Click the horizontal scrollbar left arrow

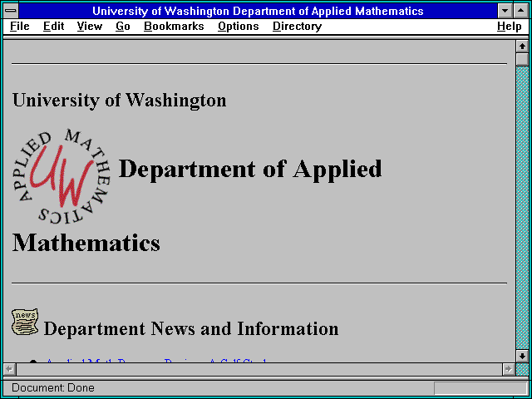coord(10,369)
